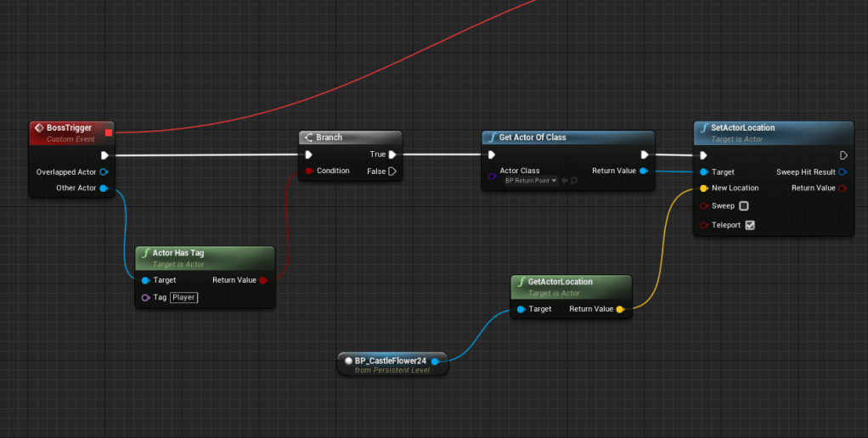Click the Branch node's False output pin
868x438 pixels.
point(392,171)
